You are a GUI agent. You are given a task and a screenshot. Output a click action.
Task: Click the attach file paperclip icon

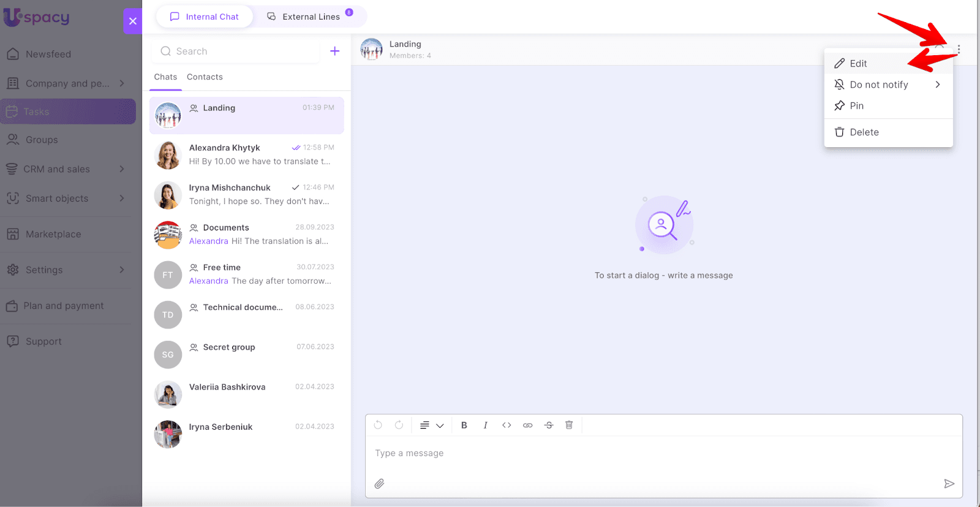[x=380, y=484]
